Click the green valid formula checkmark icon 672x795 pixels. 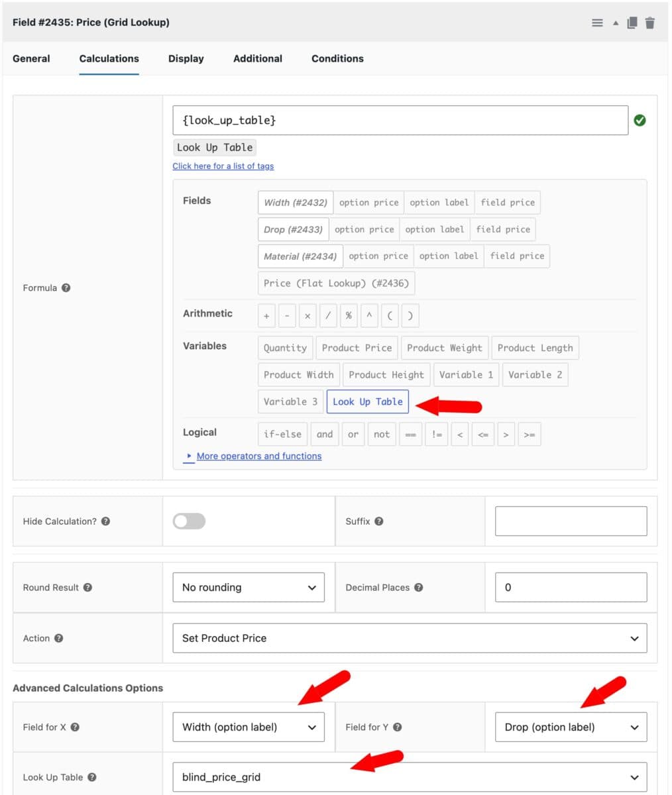point(640,121)
